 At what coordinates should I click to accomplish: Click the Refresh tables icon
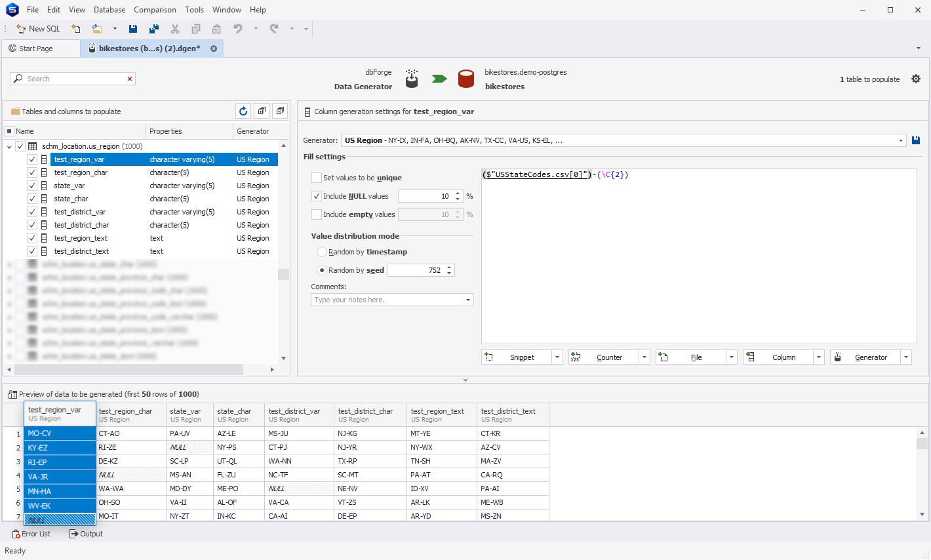click(x=243, y=111)
